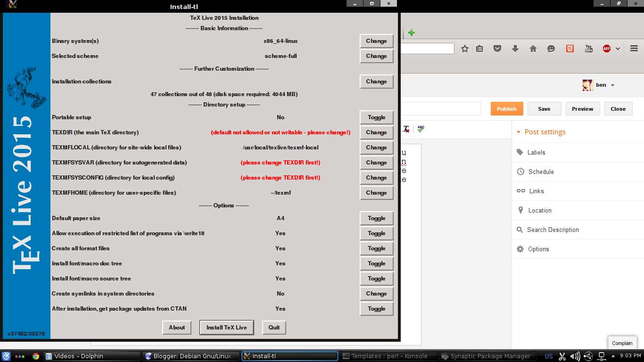Viewport: 644px width, 362px height.
Task: Click the HTML5 toolbar icon in Firefox
Action: pos(570,48)
